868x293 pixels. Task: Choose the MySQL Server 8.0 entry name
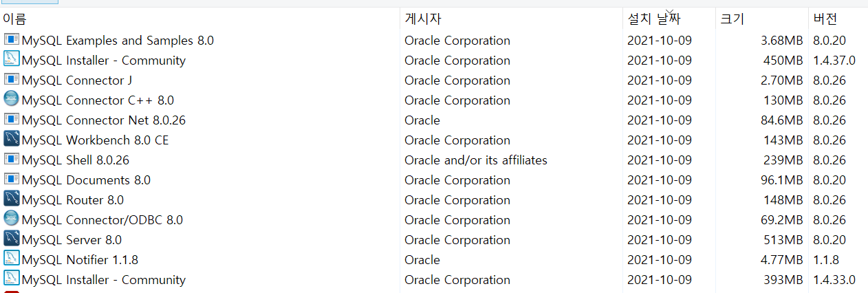(x=72, y=240)
